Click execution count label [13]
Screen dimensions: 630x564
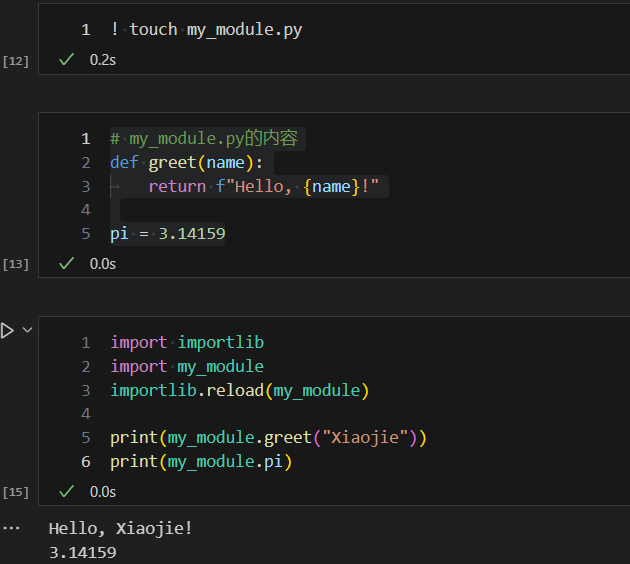[16, 264]
